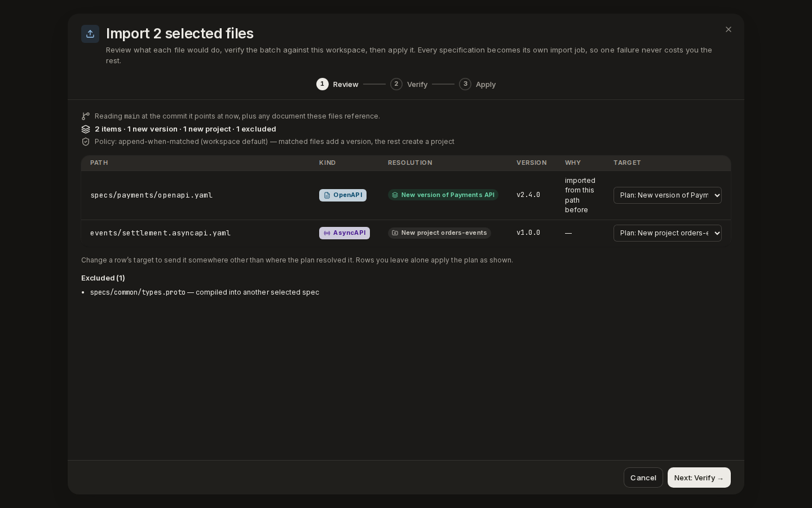The height and width of the screenshot is (508, 812).
Task: Click the OpenAPI kind badge
Action: [x=343, y=195]
